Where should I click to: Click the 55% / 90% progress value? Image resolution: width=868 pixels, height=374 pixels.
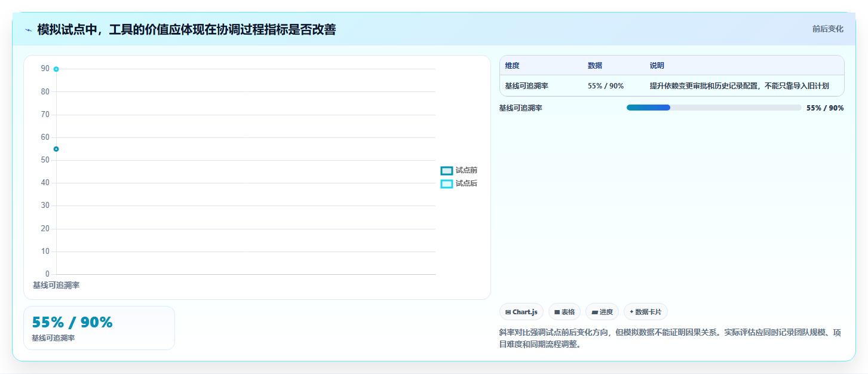[x=825, y=108]
